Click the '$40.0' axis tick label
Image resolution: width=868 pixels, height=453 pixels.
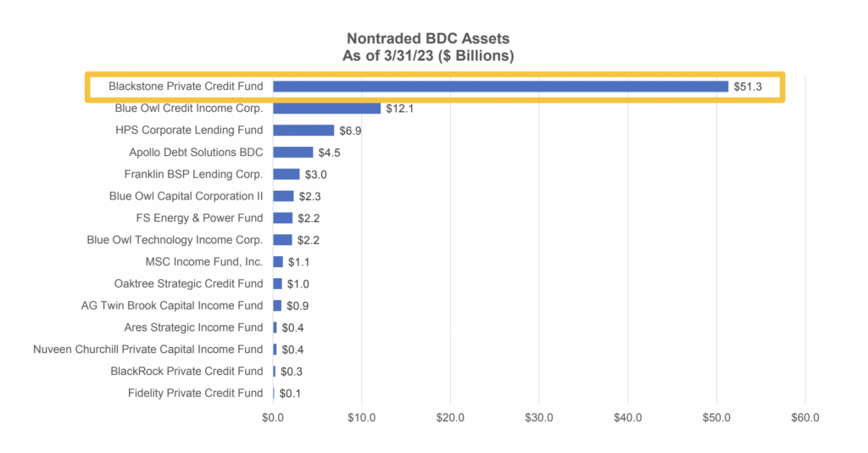(x=628, y=417)
